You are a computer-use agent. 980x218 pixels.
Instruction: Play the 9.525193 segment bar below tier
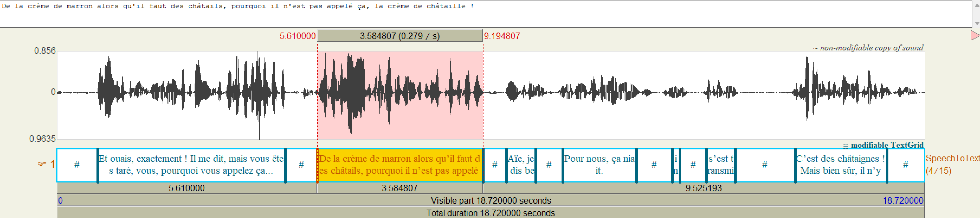pyautogui.click(x=703, y=188)
